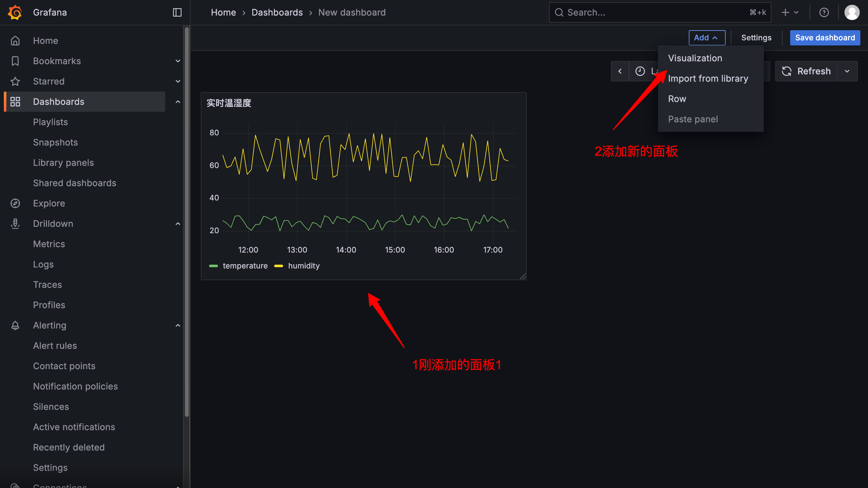Open dashboard Settings button

coord(756,37)
